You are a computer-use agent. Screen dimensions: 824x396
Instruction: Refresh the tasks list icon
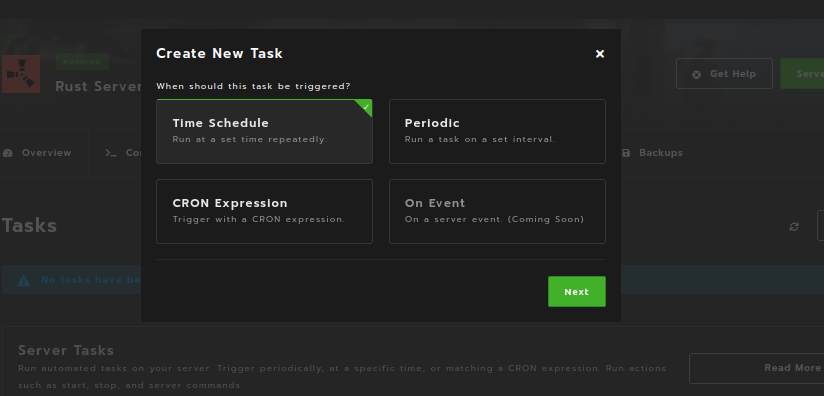794,227
